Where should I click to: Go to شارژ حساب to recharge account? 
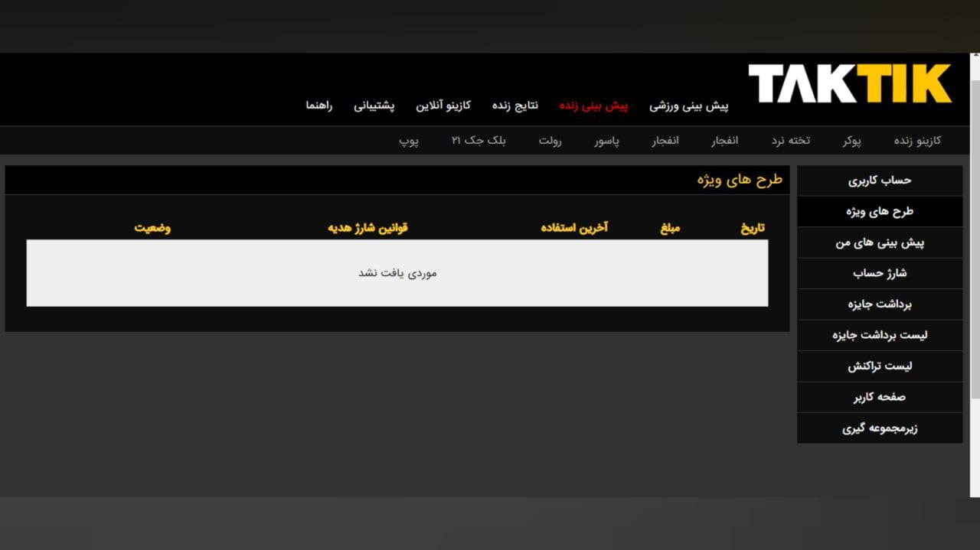pyautogui.click(x=879, y=273)
